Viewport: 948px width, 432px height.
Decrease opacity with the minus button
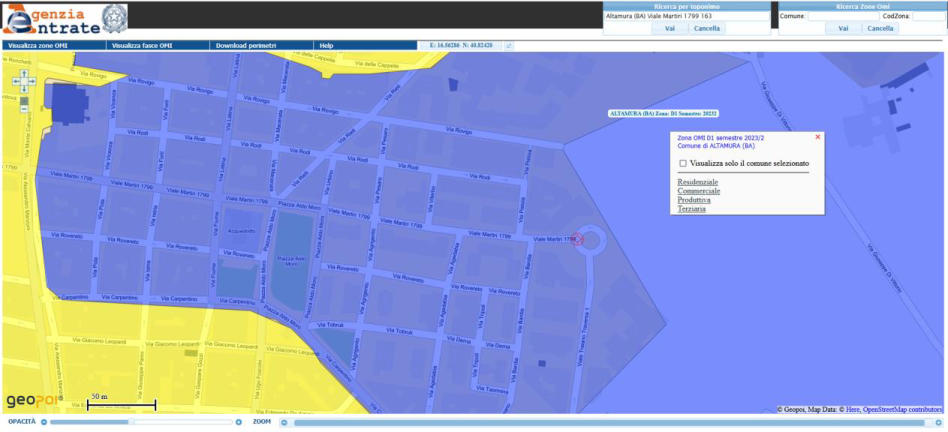click(43, 422)
